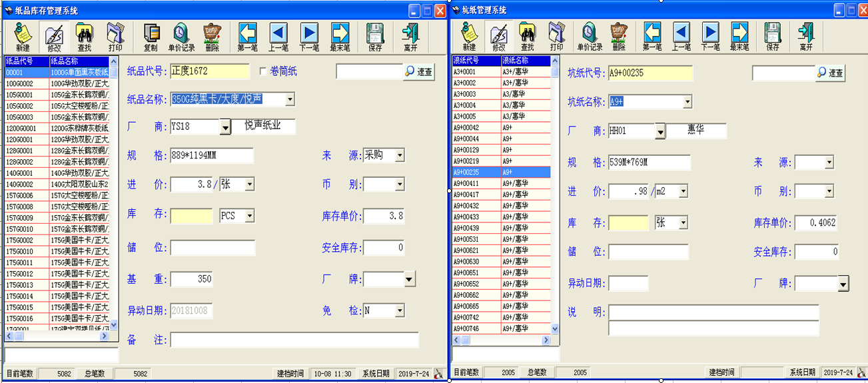Viewport: 868px width, 383px height.
Task: Go to 最末笔 record in right window
Action: (x=739, y=35)
